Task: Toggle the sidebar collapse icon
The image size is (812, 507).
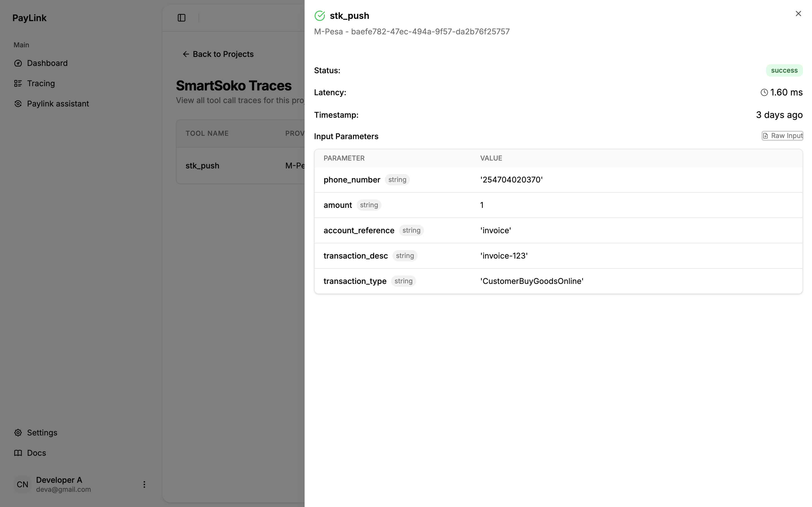Action: tap(182, 18)
